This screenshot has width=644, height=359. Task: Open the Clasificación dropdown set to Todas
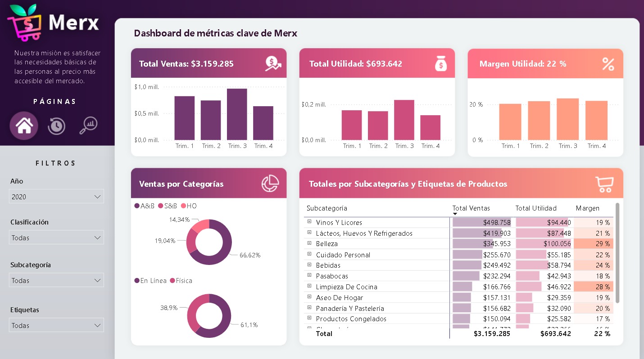56,237
